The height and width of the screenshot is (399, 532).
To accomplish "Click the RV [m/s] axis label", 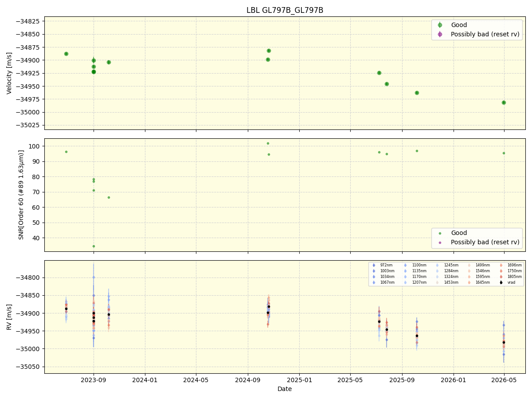I will click(9, 317).
